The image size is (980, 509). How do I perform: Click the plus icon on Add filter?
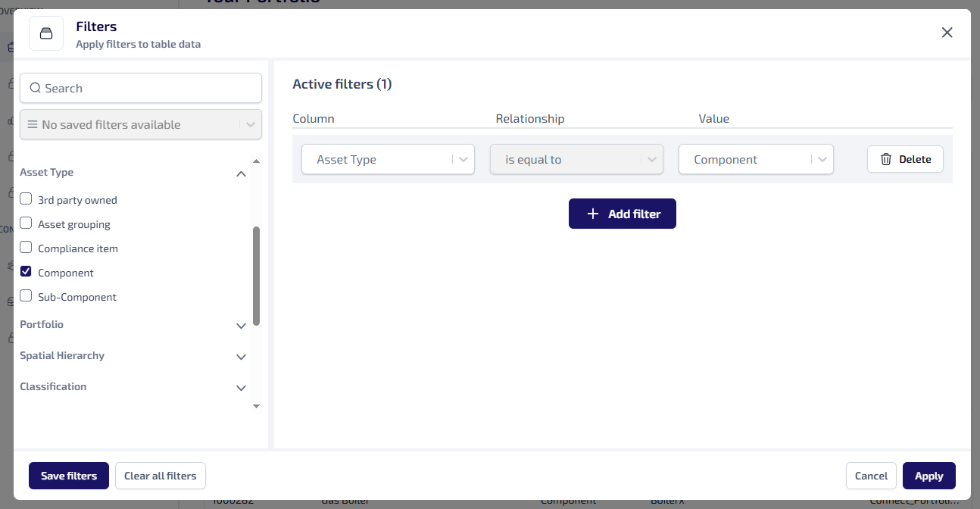(x=593, y=214)
